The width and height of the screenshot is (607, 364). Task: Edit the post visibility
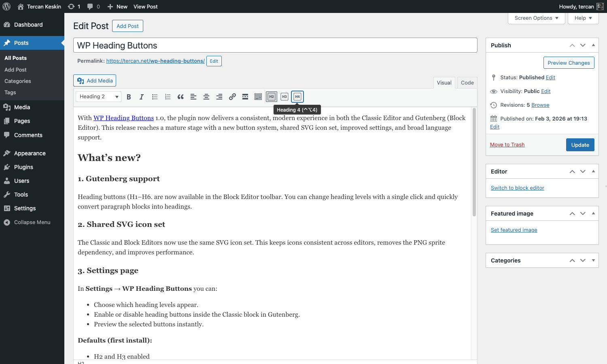point(546,91)
